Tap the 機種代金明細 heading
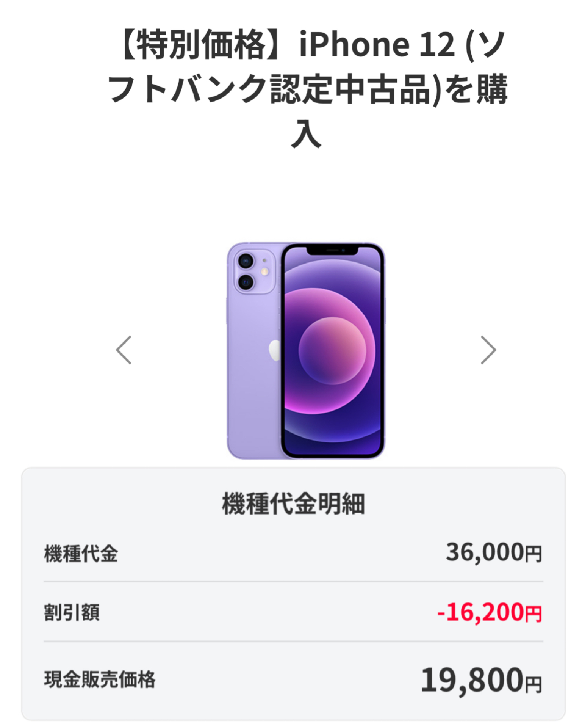The image size is (582, 728). click(x=293, y=504)
